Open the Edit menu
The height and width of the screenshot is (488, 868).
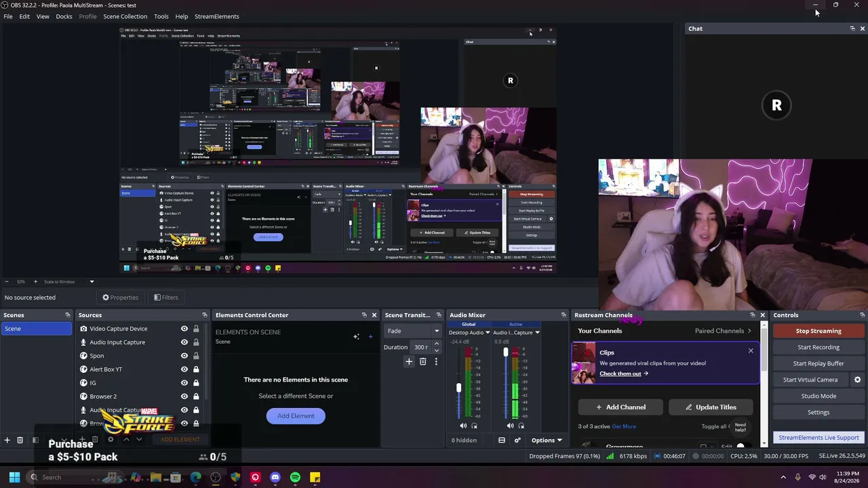tap(24, 16)
